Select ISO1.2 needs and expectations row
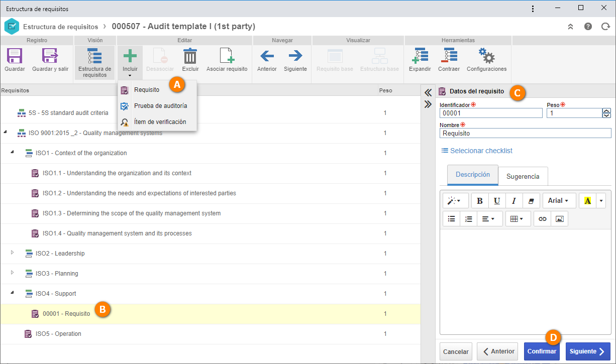 (210, 193)
